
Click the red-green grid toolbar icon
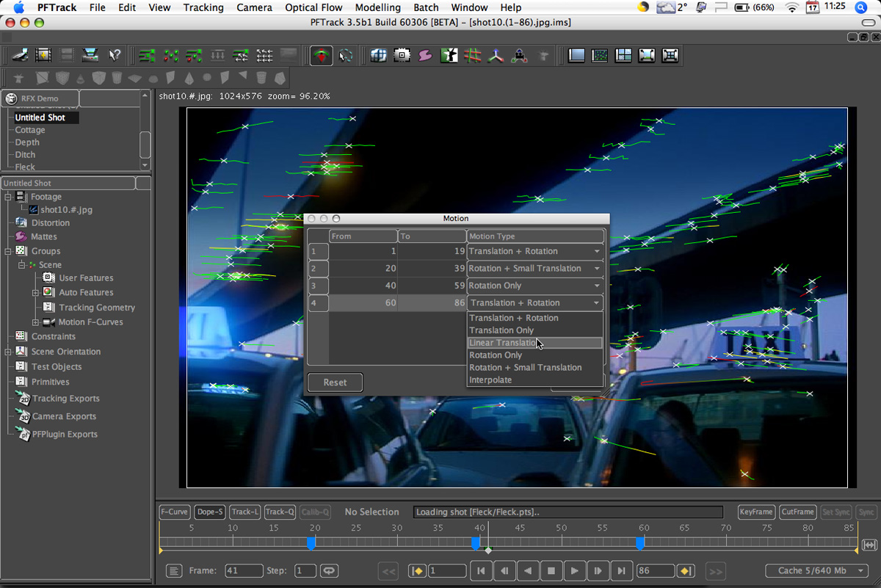(472, 55)
